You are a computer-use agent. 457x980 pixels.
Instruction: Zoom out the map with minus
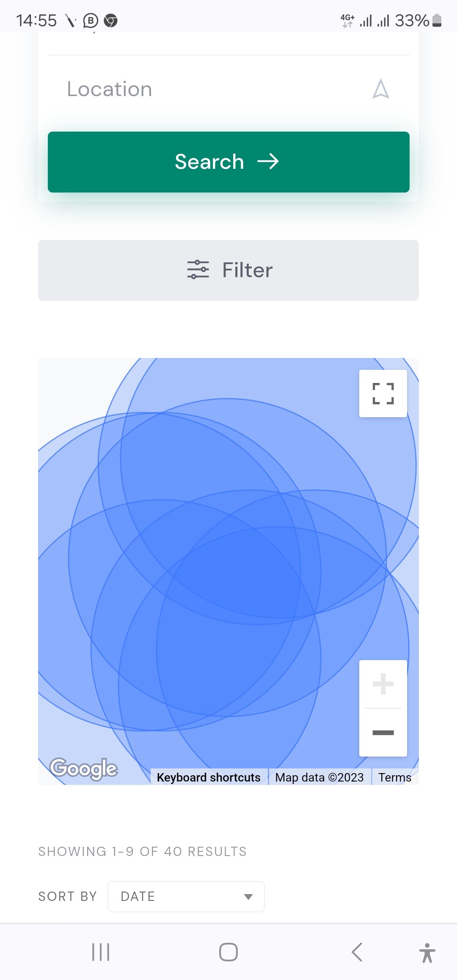(383, 732)
